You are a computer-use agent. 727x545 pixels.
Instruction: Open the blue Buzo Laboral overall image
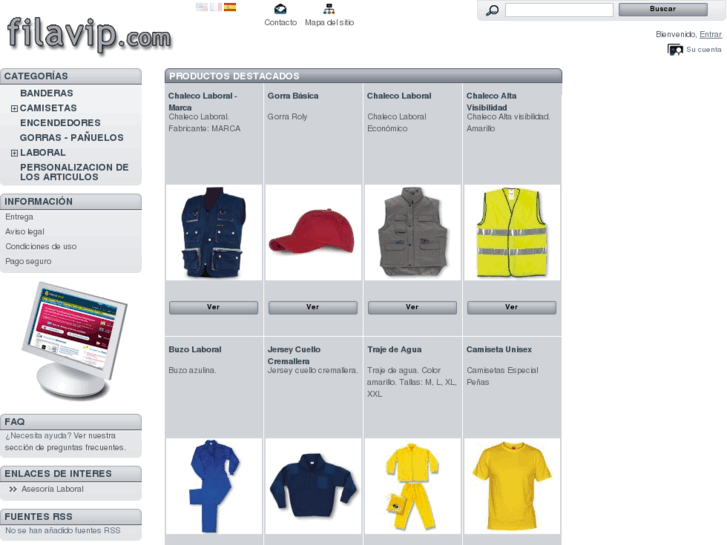214,486
